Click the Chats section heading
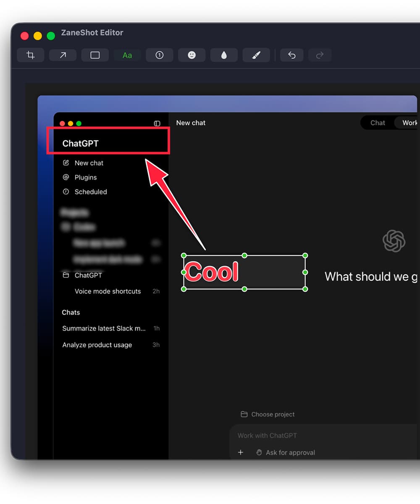Viewport: 420px width, 504px height. tap(71, 312)
